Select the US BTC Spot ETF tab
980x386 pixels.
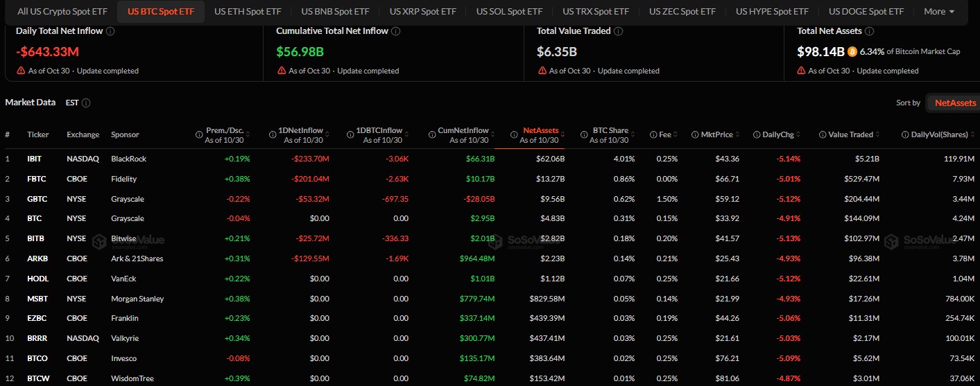(162, 12)
